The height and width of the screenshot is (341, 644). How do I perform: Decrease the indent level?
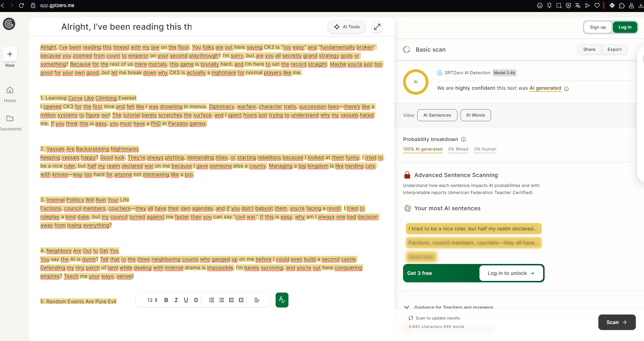[231, 300]
